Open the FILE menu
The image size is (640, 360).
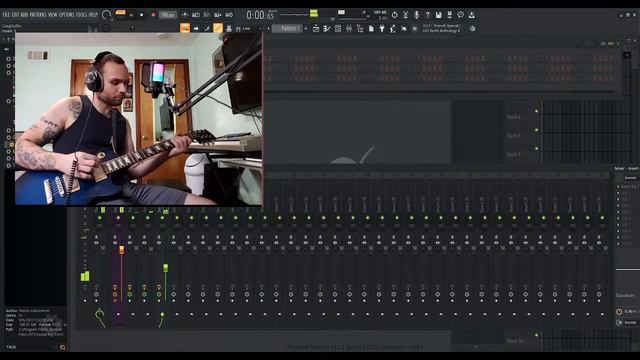[6, 15]
